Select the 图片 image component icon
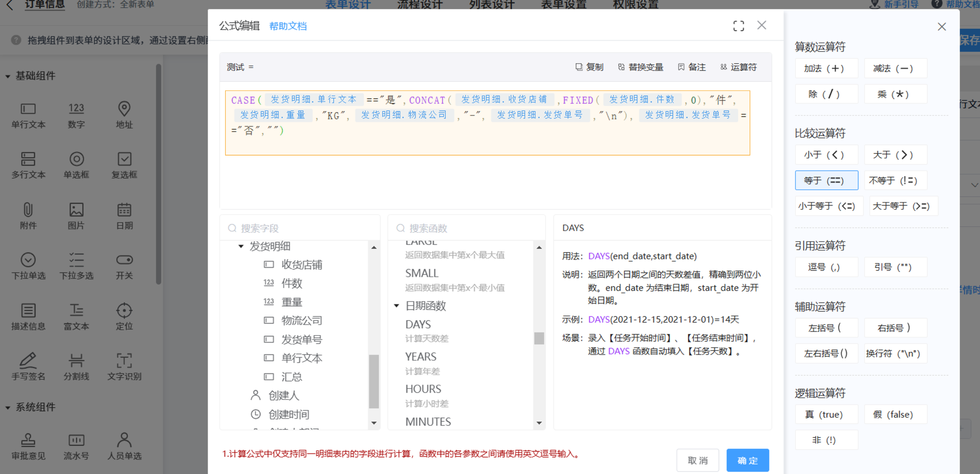The height and width of the screenshot is (474, 980). coord(76,210)
